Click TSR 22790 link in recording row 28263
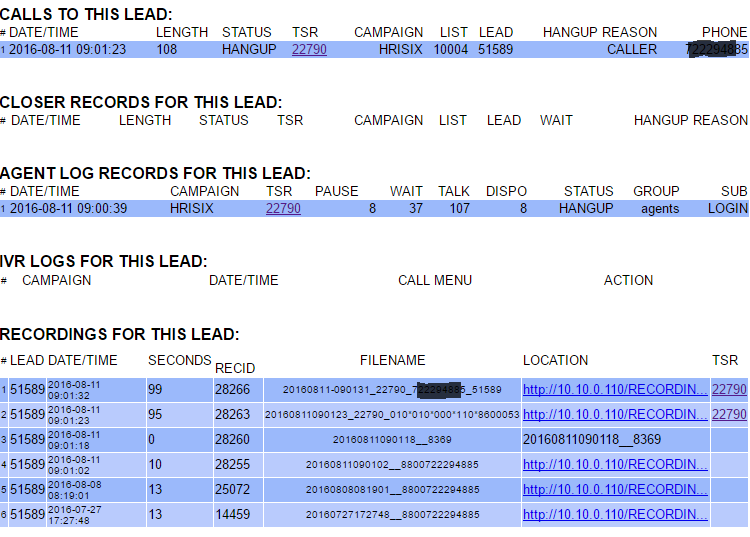 729,415
